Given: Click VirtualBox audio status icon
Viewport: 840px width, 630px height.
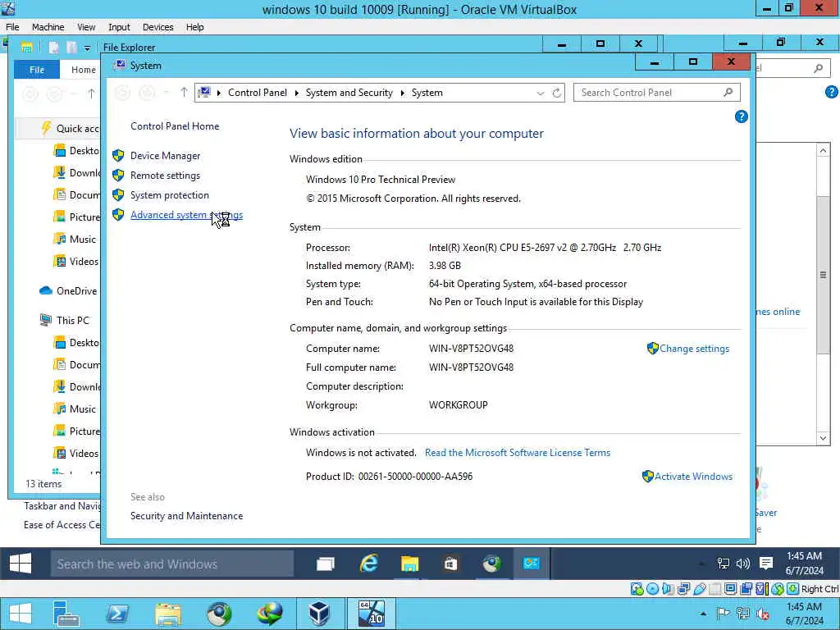Looking at the screenshot, I should tap(668, 589).
